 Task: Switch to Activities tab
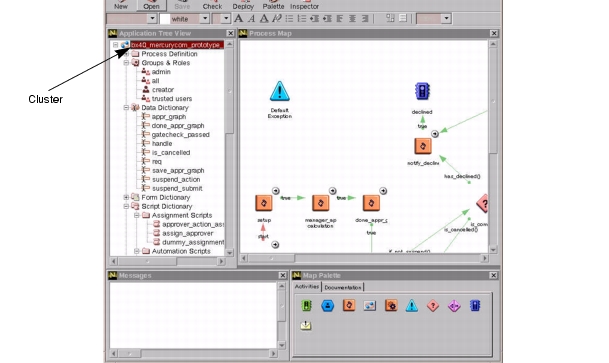point(307,287)
